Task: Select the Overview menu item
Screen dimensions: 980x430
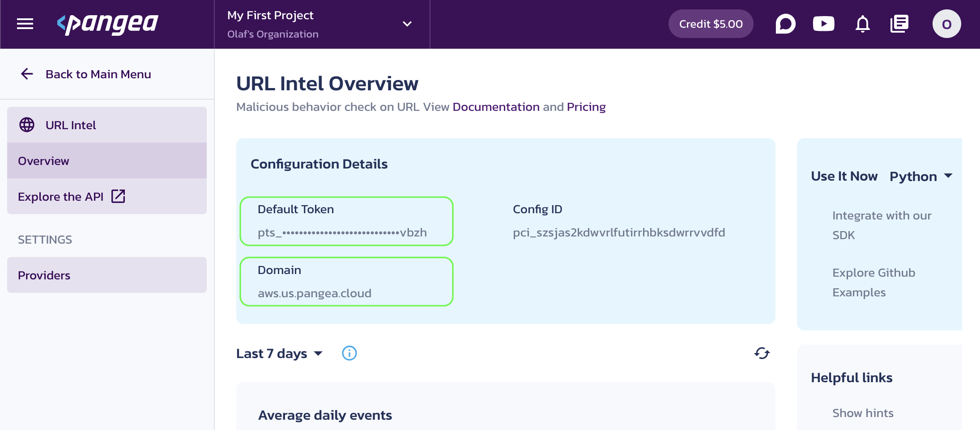Action: pos(107,160)
